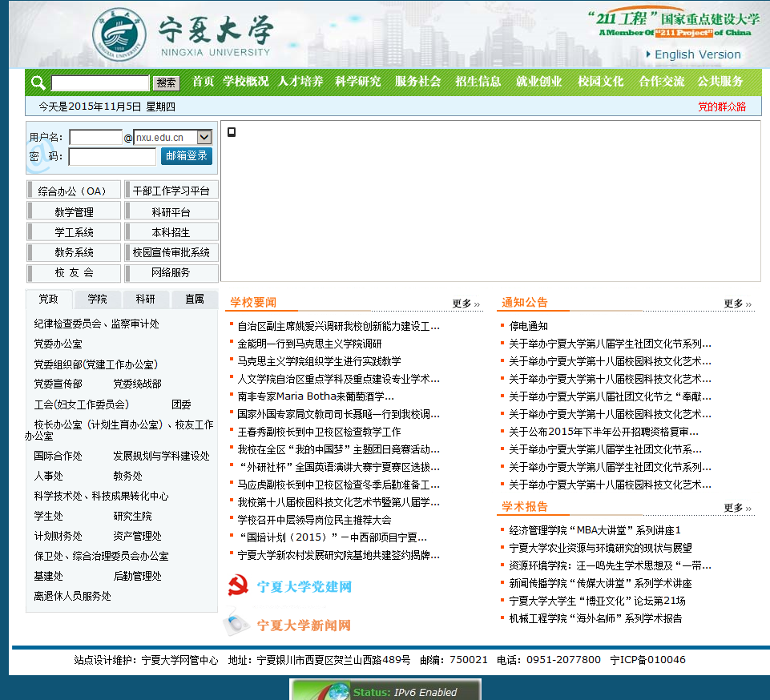Open the 国际合作处 department link
This screenshot has height=700, width=770.
pos(58,456)
